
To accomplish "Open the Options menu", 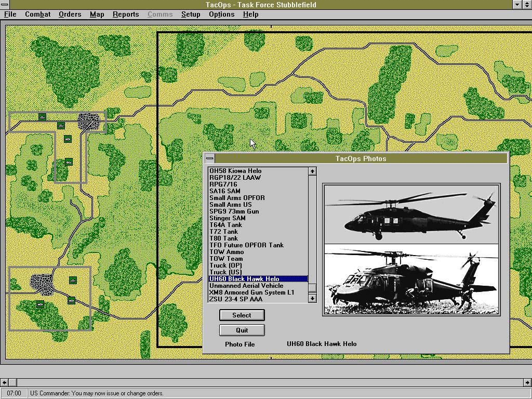I will [x=221, y=14].
